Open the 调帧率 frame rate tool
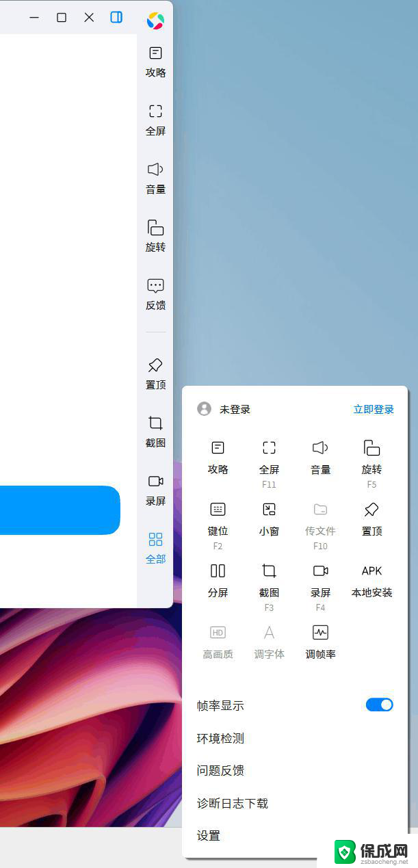Image resolution: width=418 pixels, height=868 pixels. pyautogui.click(x=321, y=642)
